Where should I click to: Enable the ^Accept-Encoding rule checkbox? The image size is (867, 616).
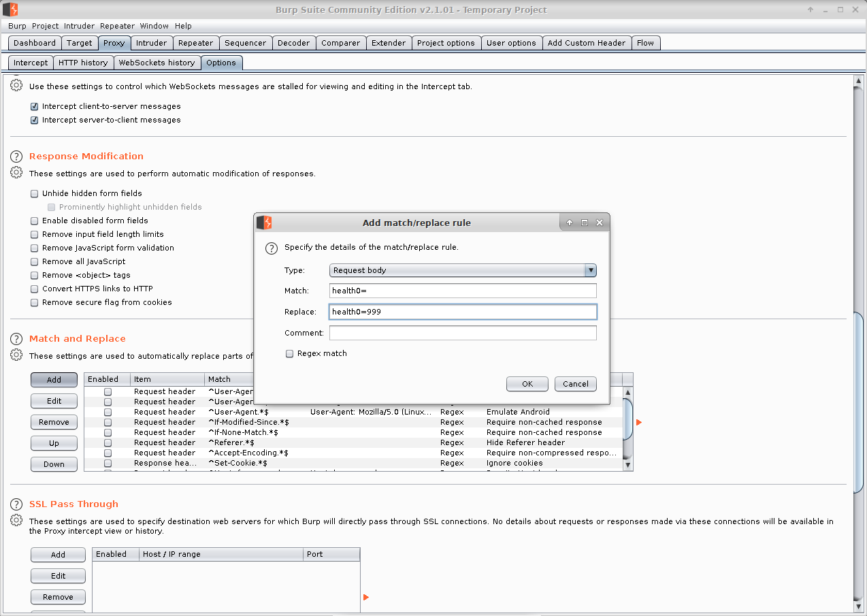click(108, 453)
